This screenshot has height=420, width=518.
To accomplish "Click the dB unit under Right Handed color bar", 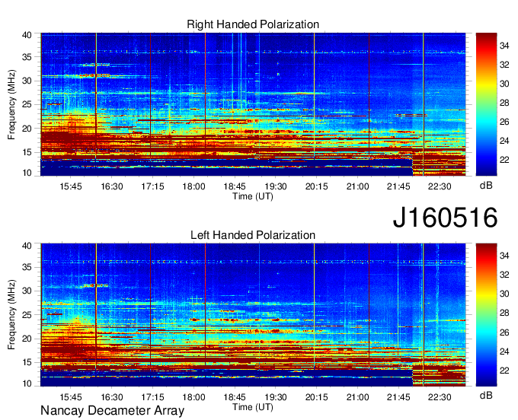I will pyautogui.click(x=486, y=186).
